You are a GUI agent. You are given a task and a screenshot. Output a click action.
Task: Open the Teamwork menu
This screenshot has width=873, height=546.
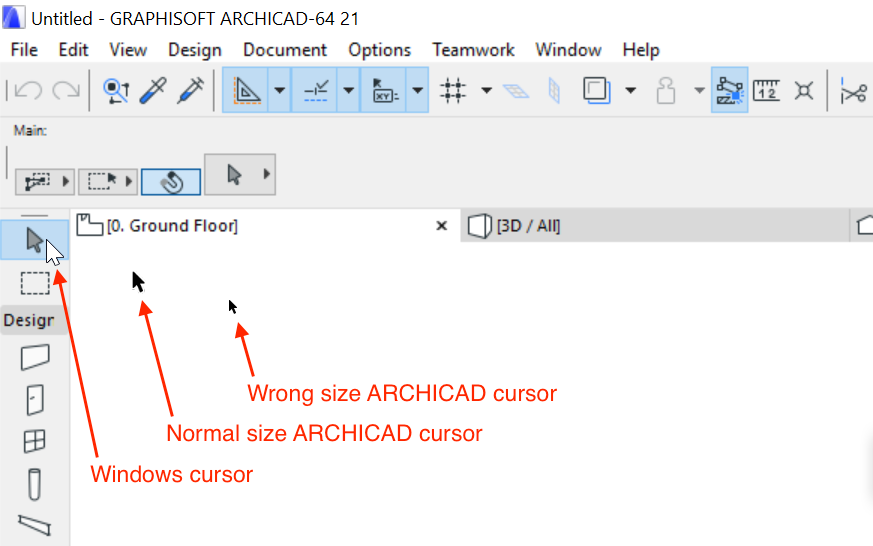coord(473,50)
